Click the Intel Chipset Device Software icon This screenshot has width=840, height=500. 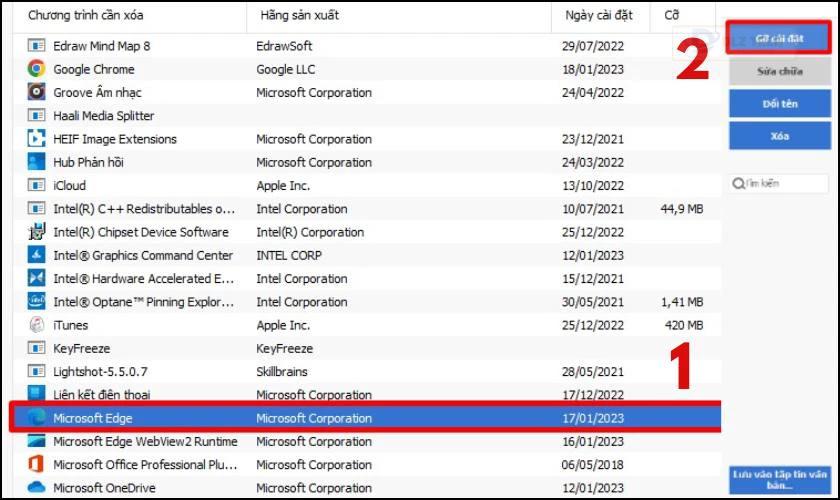(x=36, y=232)
